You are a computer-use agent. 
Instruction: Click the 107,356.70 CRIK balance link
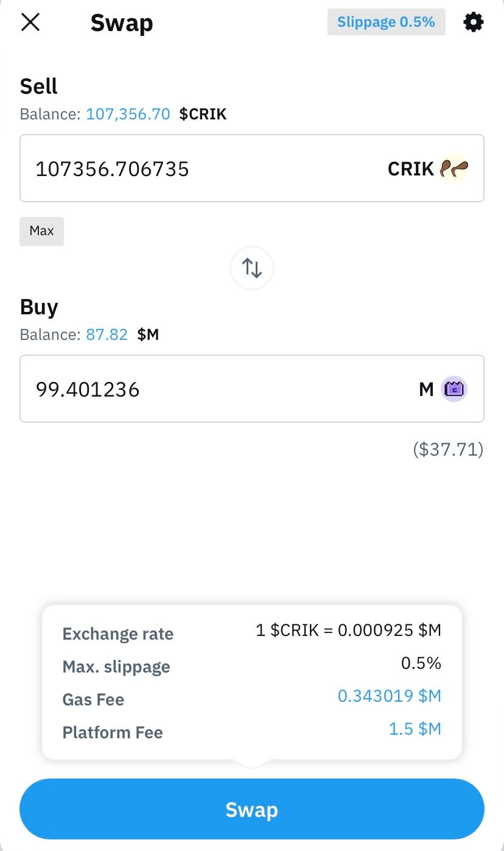pyautogui.click(x=128, y=114)
